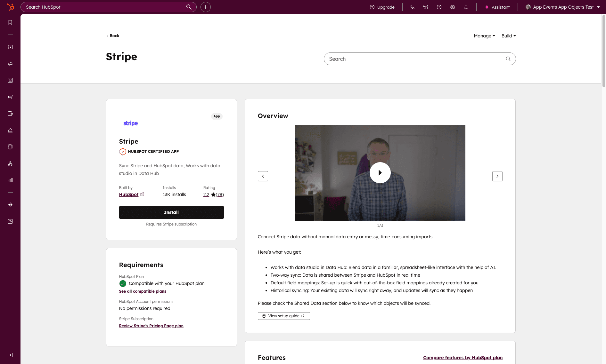Open Review Stripe's Pricing Page plan link
Image resolution: width=606 pixels, height=364 pixels.
click(151, 326)
